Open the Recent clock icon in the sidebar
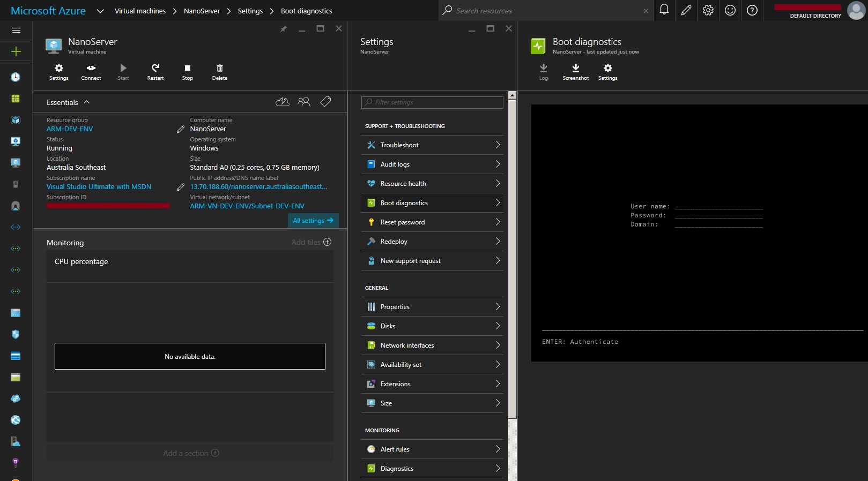 click(16, 77)
